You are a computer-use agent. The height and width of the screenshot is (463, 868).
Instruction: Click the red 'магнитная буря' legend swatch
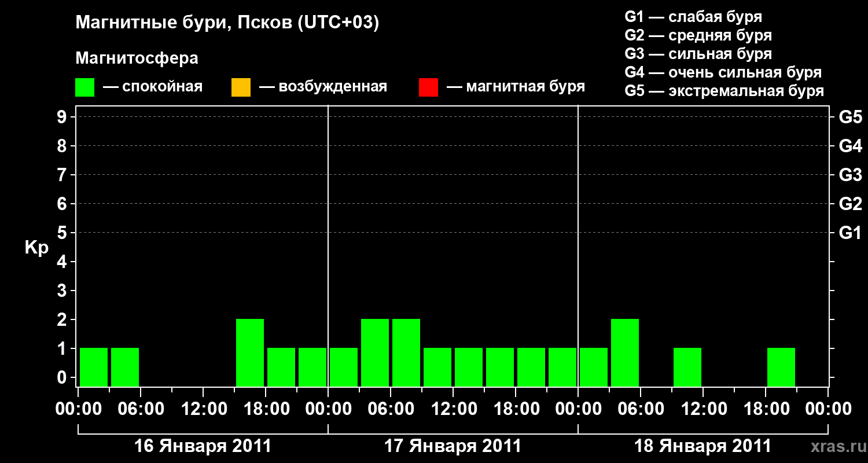coord(428,87)
